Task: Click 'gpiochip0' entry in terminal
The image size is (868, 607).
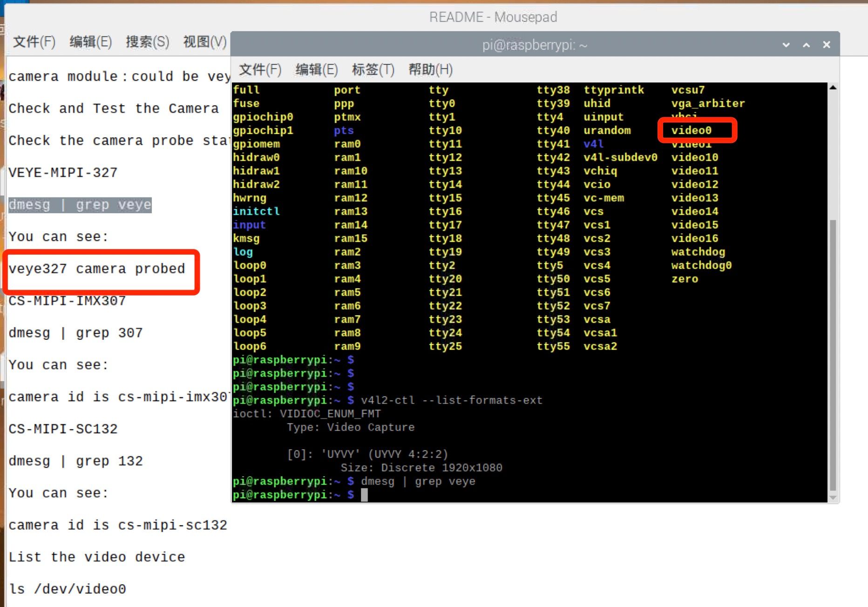Action: click(x=263, y=117)
